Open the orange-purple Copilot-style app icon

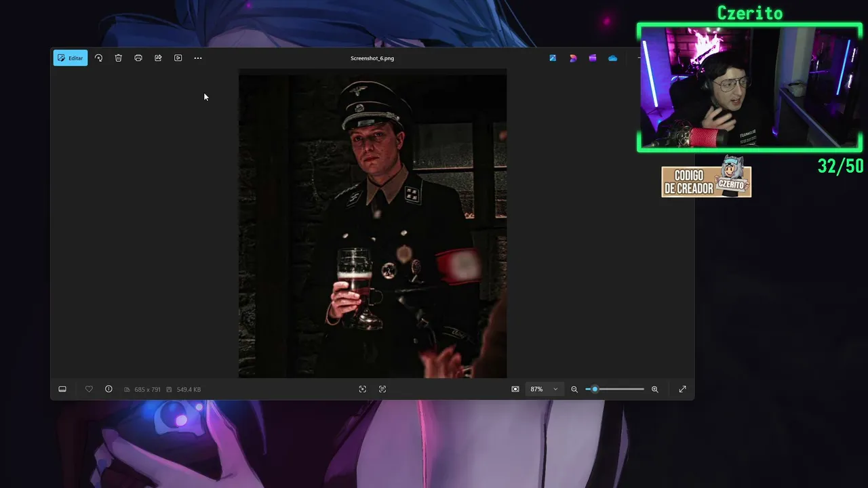click(573, 58)
